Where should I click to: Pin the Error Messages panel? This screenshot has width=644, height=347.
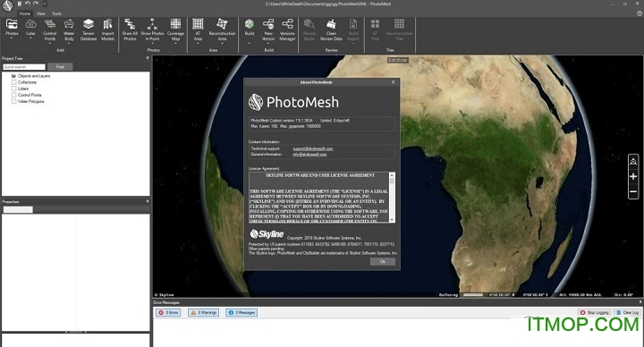[640, 302]
